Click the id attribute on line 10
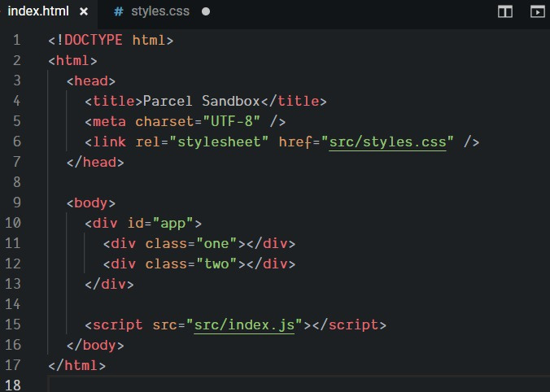The width and height of the screenshot is (550, 392). [x=135, y=224]
